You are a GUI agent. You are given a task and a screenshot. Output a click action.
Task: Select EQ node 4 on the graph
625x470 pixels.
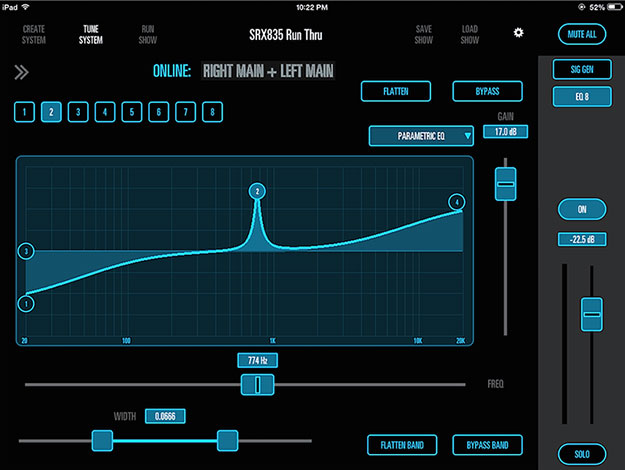[x=456, y=202]
